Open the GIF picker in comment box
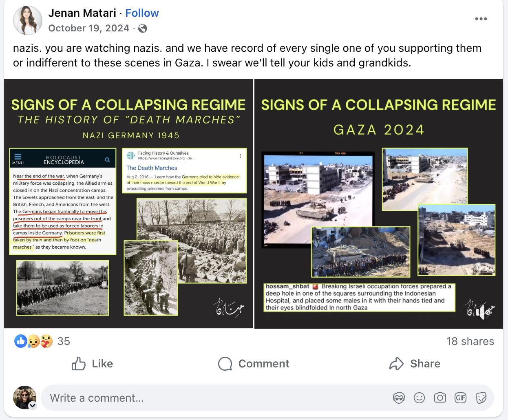 point(460,398)
